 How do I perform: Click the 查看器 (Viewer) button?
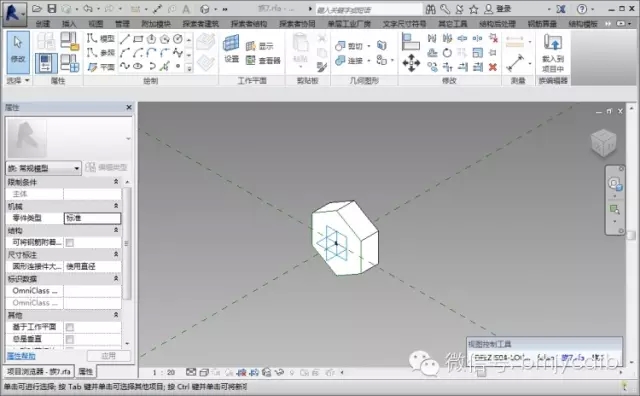point(263,61)
